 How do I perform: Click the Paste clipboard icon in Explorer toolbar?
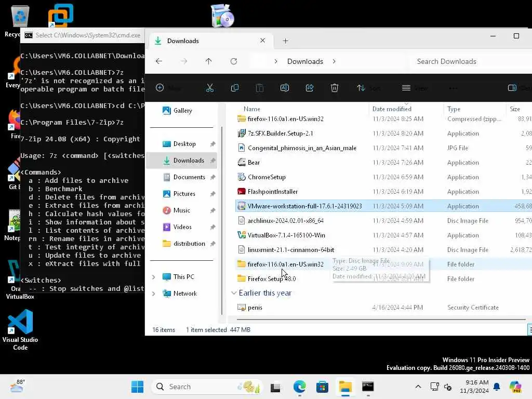(260, 88)
